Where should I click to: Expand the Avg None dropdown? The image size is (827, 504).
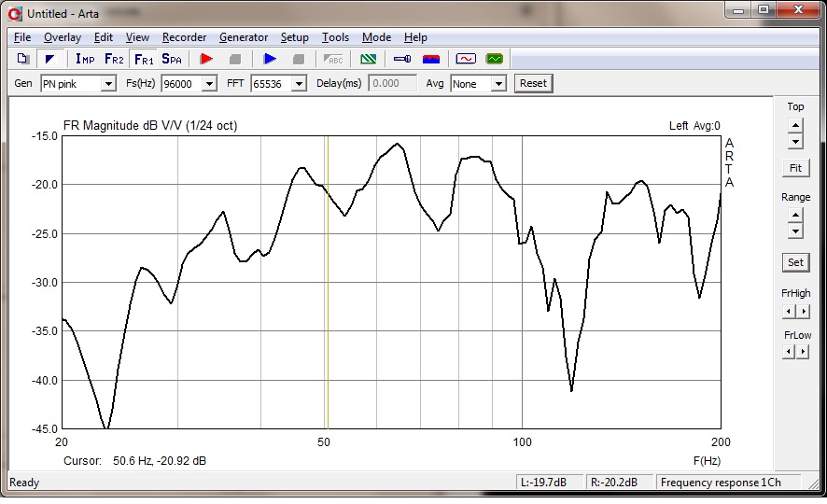click(x=498, y=84)
